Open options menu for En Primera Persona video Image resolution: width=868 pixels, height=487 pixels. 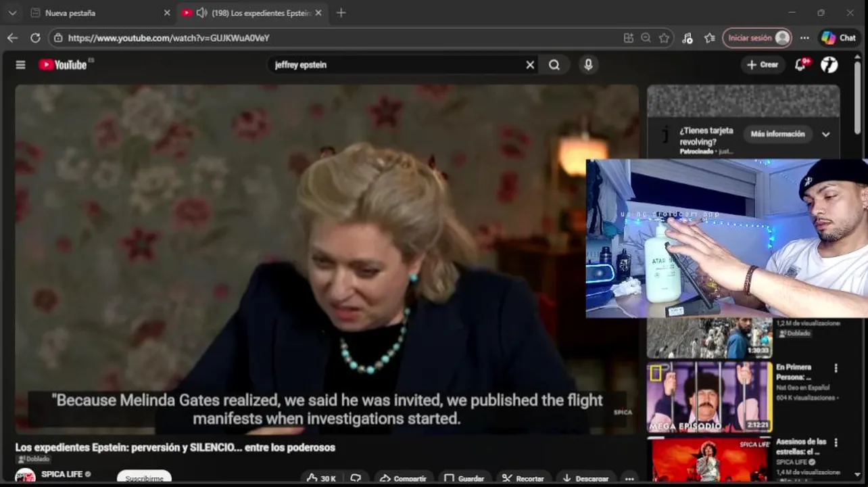tap(836, 369)
